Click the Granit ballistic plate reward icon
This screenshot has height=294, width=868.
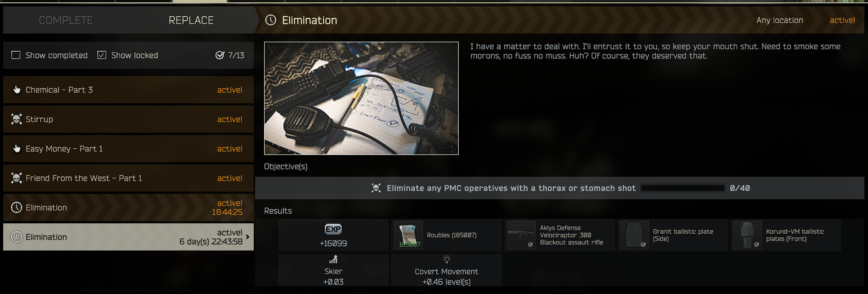point(635,235)
